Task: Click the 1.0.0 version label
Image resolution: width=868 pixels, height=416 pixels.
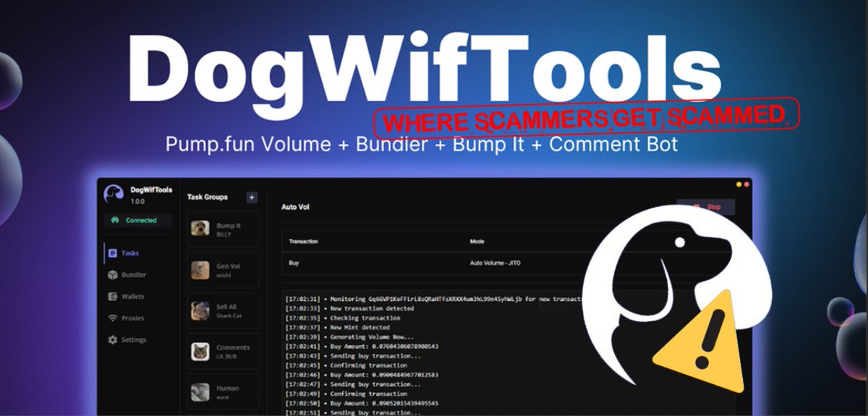Action: click(x=137, y=201)
